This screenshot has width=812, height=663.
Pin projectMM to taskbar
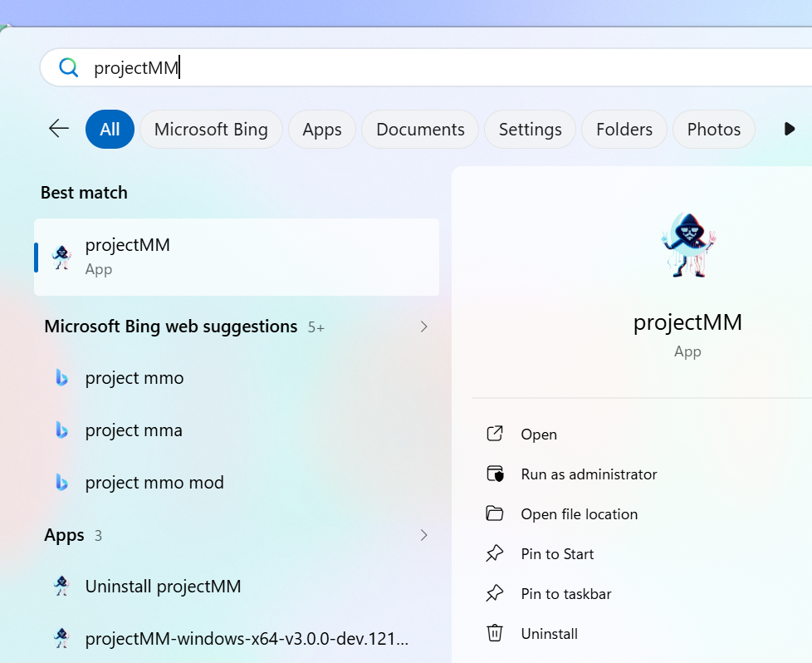[566, 594]
